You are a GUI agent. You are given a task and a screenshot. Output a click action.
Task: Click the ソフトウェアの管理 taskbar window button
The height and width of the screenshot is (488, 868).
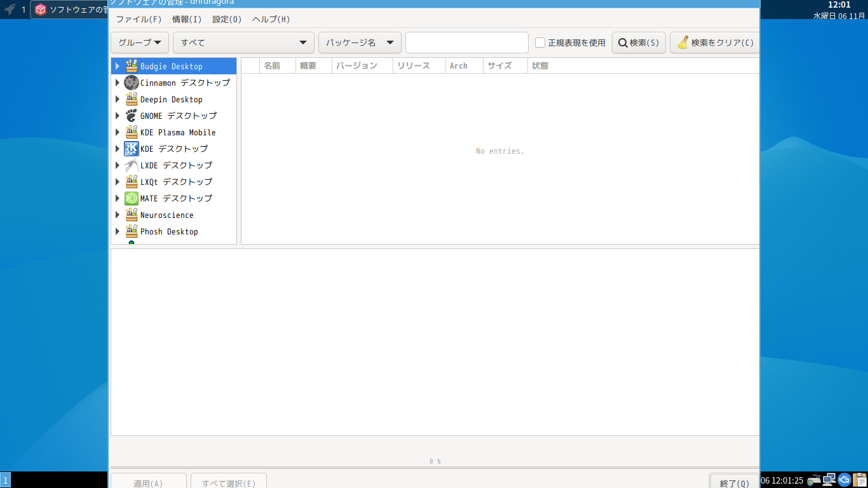coord(69,10)
